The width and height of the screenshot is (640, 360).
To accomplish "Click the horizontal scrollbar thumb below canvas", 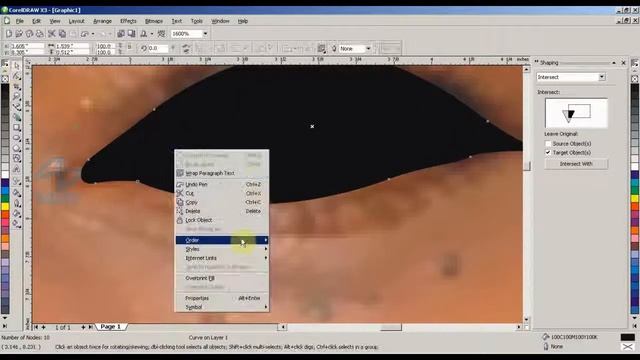I will point(391,327).
